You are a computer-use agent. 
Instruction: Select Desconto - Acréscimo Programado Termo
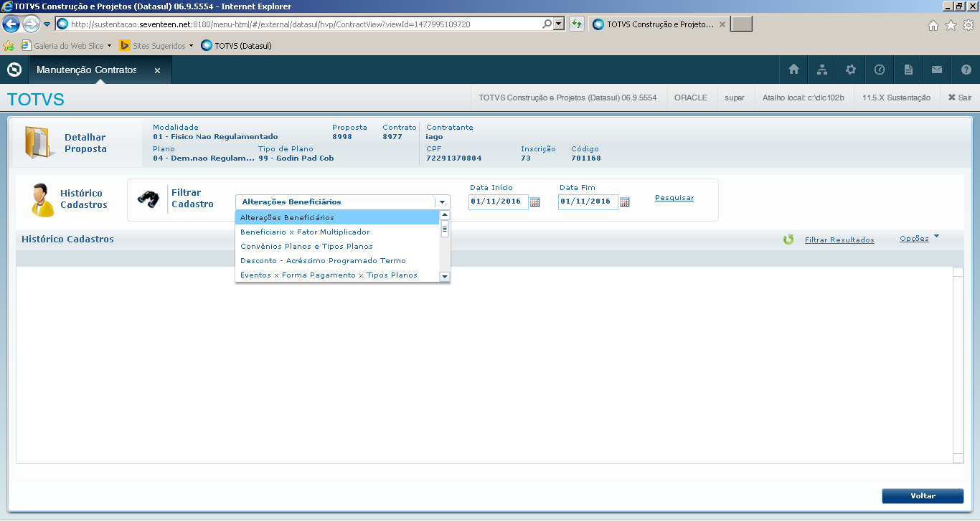point(337,260)
